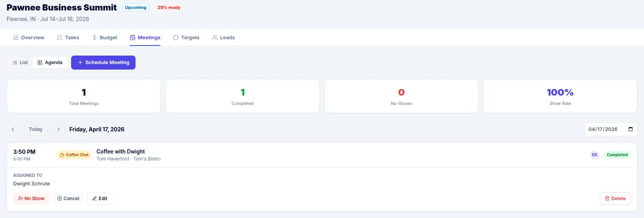
Task: Open the Leads tab
Action: [x=223, y=38]
